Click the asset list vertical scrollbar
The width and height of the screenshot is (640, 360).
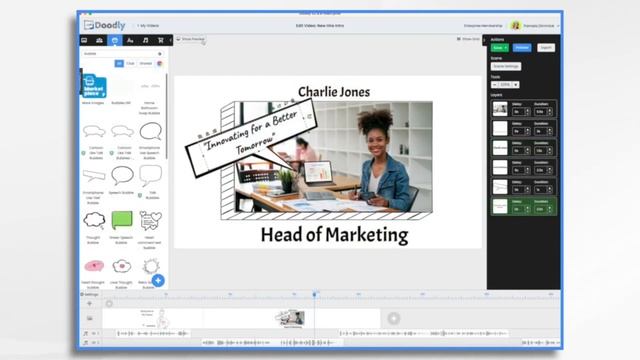(167, 116)
